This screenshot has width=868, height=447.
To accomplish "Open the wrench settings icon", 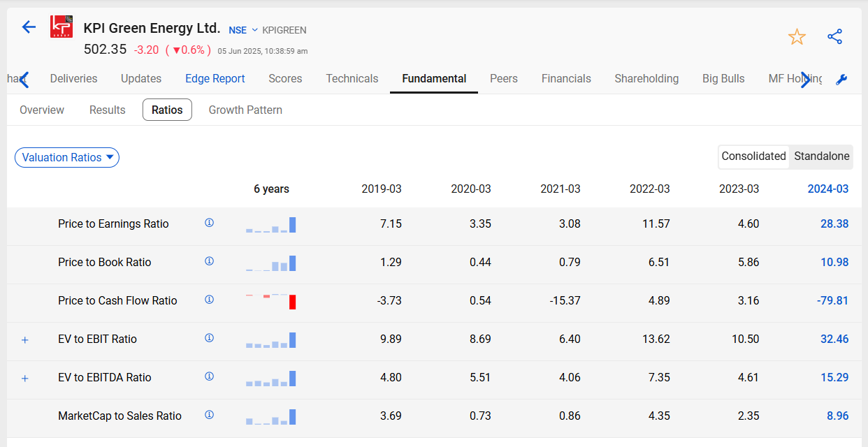I will click(841, 80).
